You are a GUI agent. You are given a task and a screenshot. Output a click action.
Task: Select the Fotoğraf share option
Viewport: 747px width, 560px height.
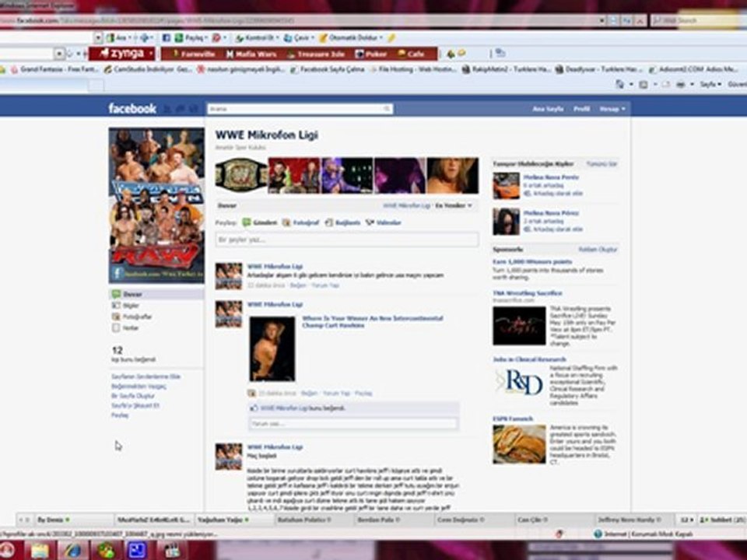tap(300, 222)
